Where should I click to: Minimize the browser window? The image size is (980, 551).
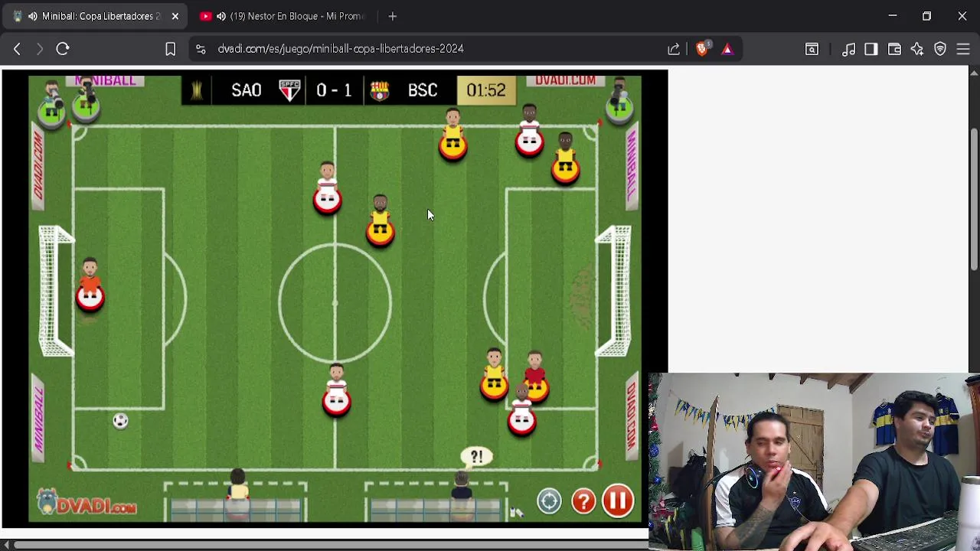coord(892,16)
